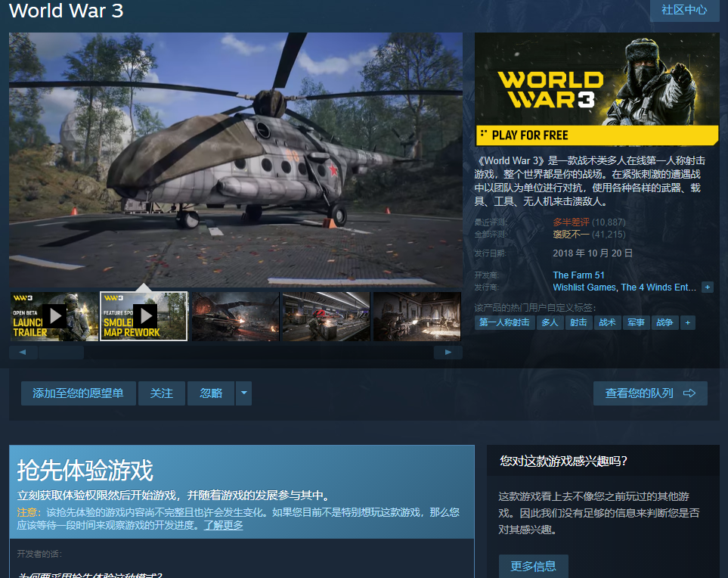Screen dimensions: 728x578
Task: Click the 多半差评 recent reviews summary
Action: pos(571,222)
